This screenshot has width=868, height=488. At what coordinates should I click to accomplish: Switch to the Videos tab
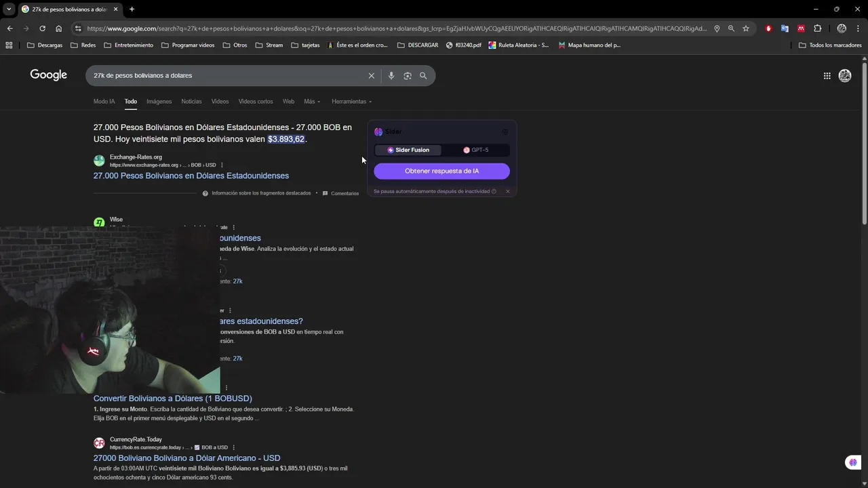pos(220,102)
